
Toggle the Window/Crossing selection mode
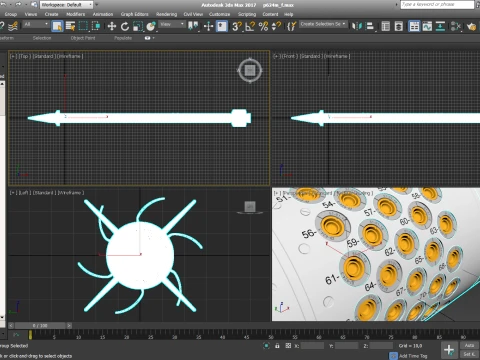click(96, 26)
